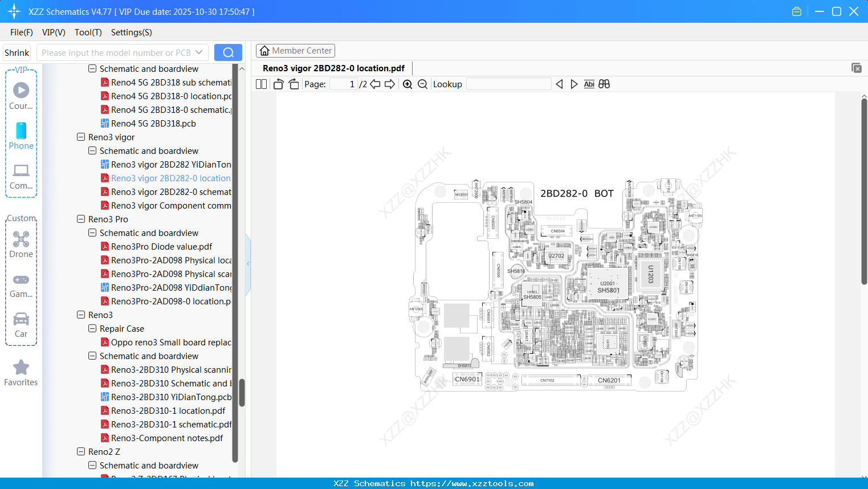Collapse Schematic and boardview below Repair Case

coord(92,356)
